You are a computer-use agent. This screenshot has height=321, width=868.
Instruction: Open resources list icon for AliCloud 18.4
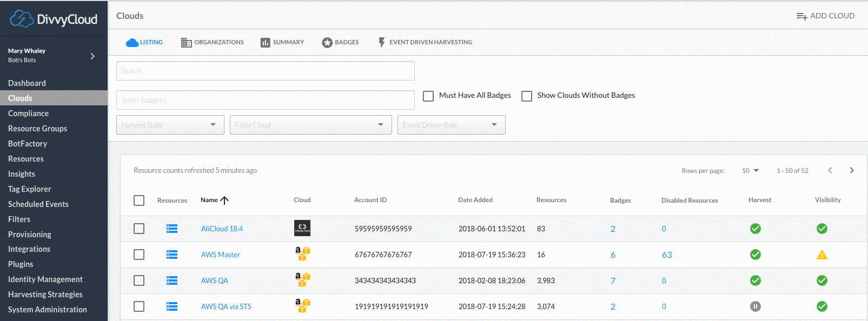click(172, 229)
